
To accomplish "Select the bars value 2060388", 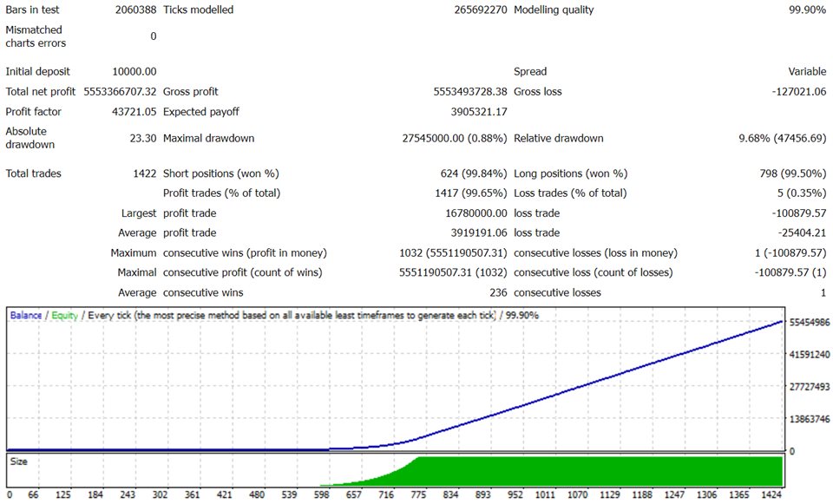I will pos(135,10).
